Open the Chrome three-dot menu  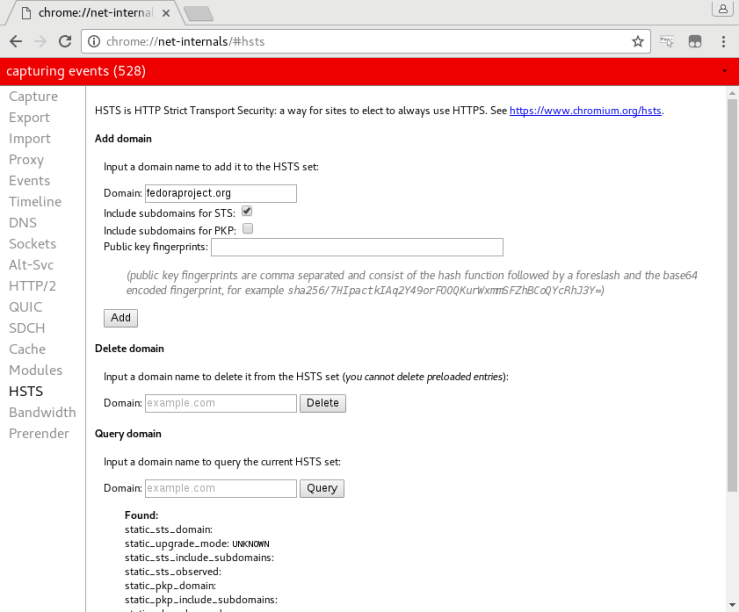(x=723, y=41)
